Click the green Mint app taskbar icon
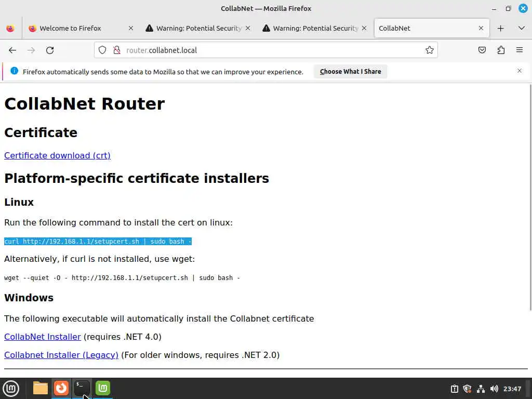This screenshot has width=532, height=399. tap(102, 388)
